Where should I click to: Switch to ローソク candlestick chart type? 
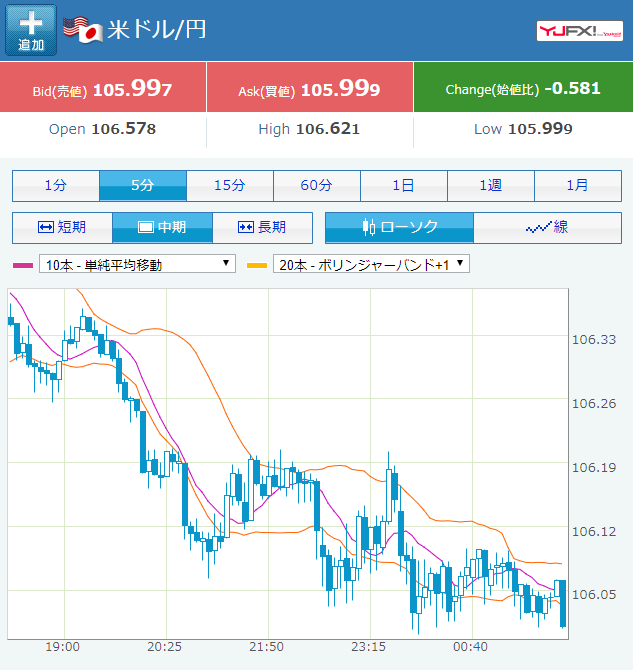click(x=399, y=227)
